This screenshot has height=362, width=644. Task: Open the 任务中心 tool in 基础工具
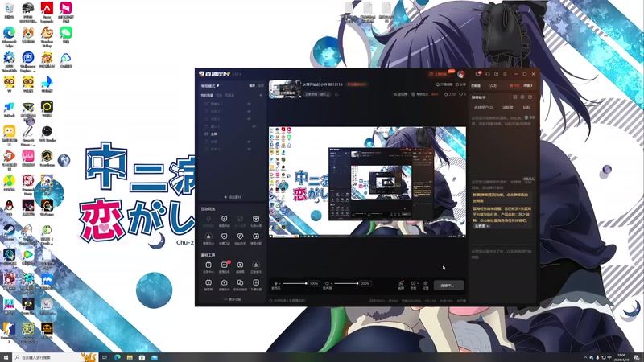[208, 265]
